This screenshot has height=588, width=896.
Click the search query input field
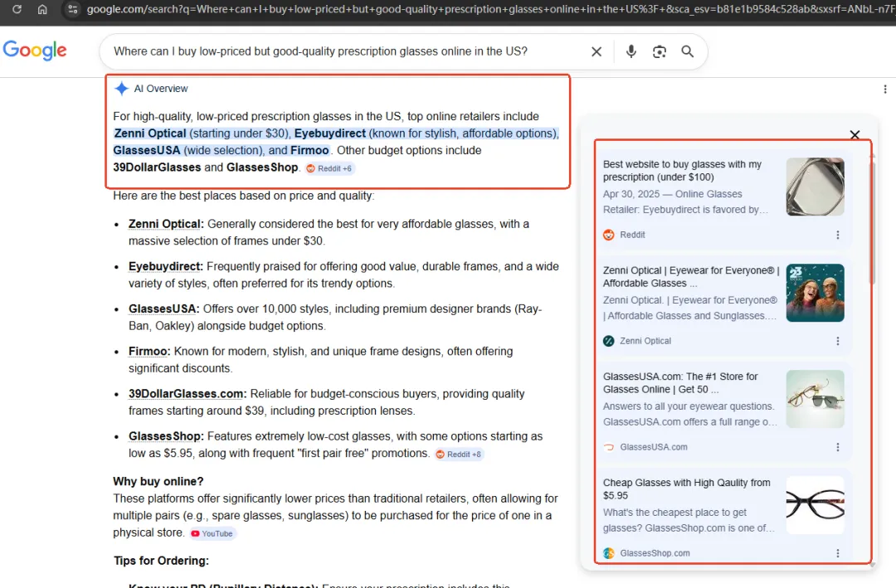coord(320,51)
